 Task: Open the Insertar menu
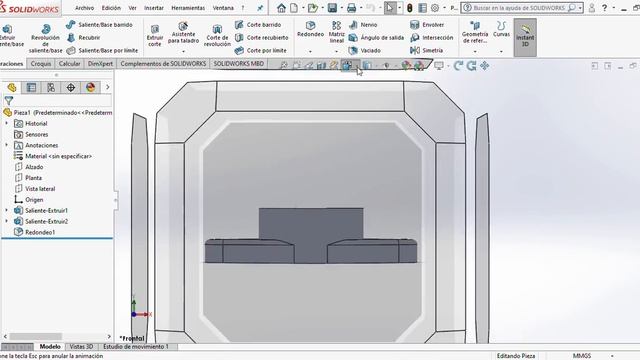[x=153, y=8]
